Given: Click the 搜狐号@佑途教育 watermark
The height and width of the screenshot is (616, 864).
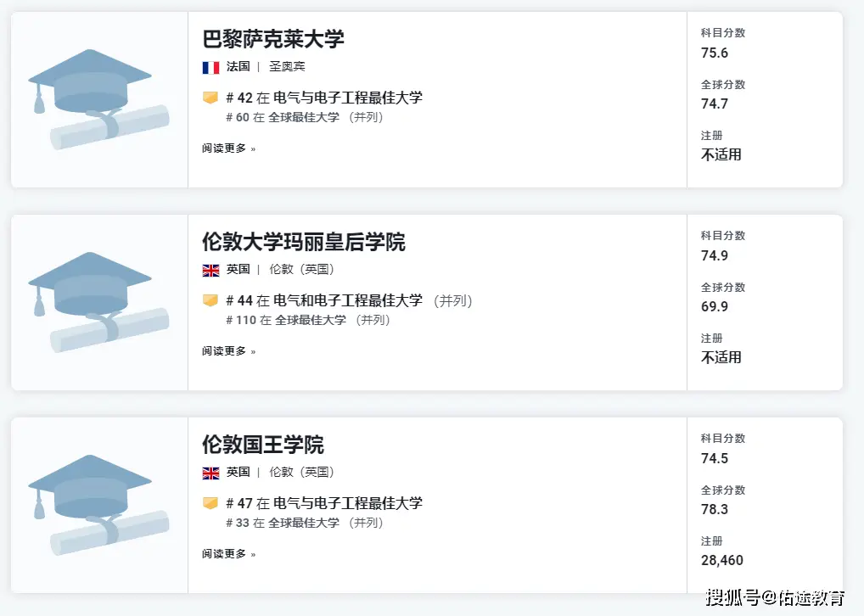Looking at the screenshot, I should [x=776, y=597].
